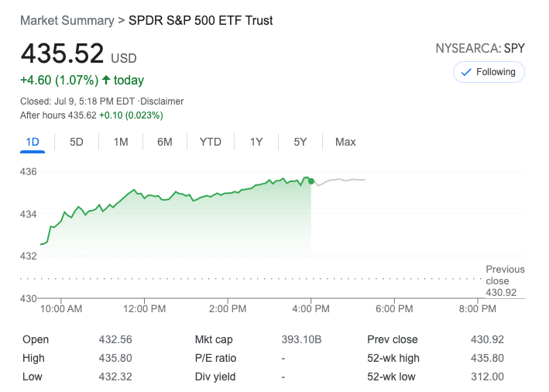Click the green up arrow beside today
This screenshot has height=392, width=549.
(106, 81)
